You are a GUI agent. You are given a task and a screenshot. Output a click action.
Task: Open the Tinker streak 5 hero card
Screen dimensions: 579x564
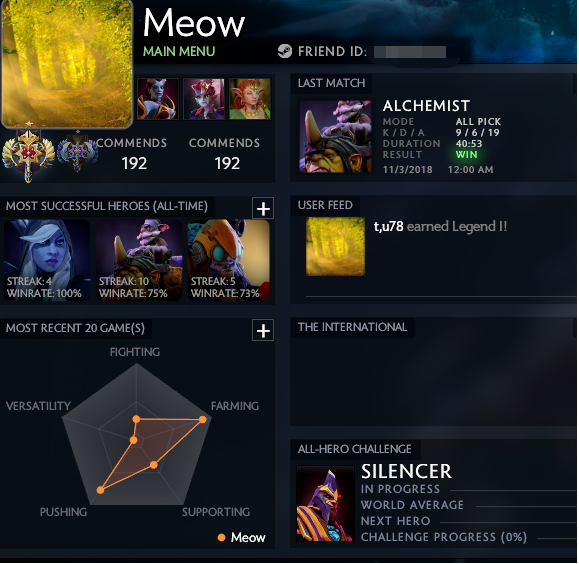coord(229,260)
